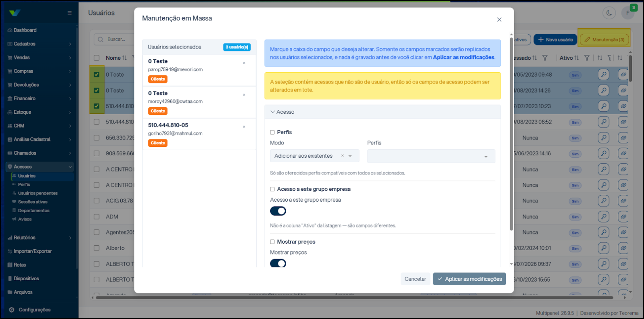Turn off Acesso a este grupo empresa switch
The width and height of the screenshot is (644, 319).
coord(278,211)
